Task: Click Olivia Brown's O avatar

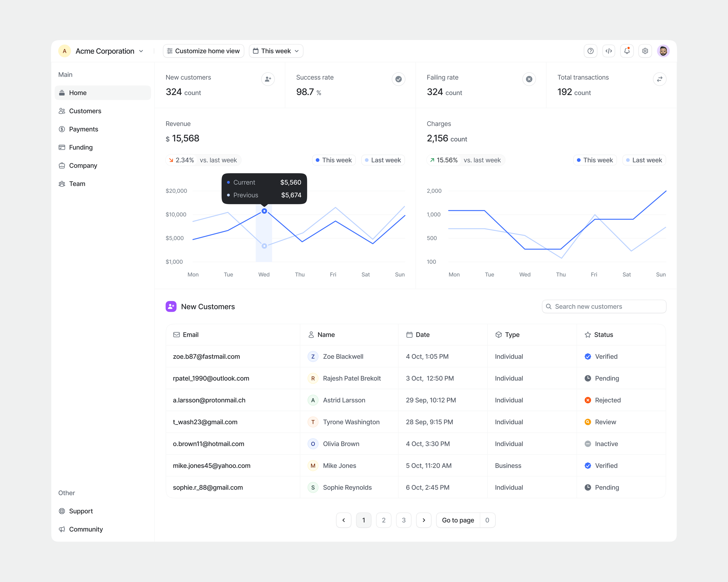Action: click(x=313, y=444)
